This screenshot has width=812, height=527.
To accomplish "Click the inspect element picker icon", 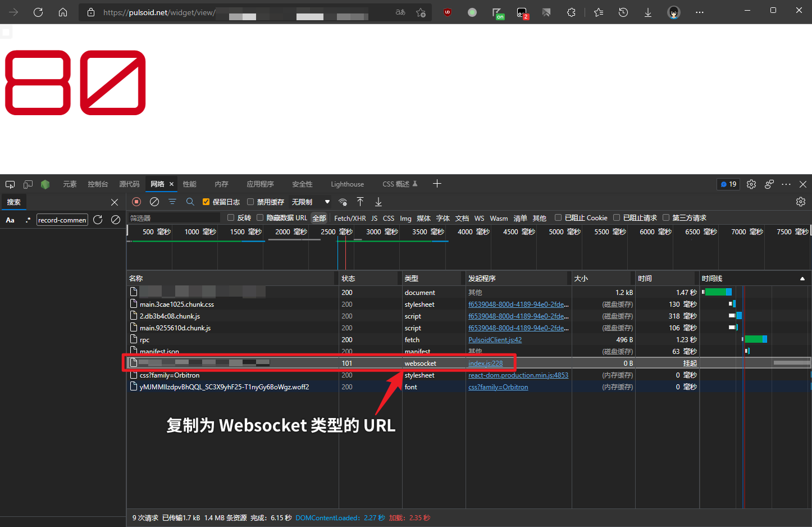I will click(x=10, y=184).
